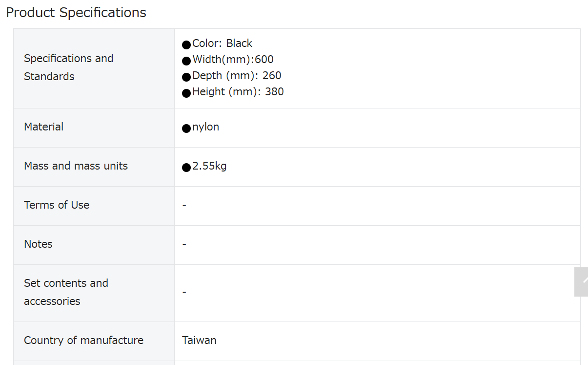Viewport: 588px width, 365px height.
Task: Select the 2.55kg mass value
Action: click(x=209, y=166)
